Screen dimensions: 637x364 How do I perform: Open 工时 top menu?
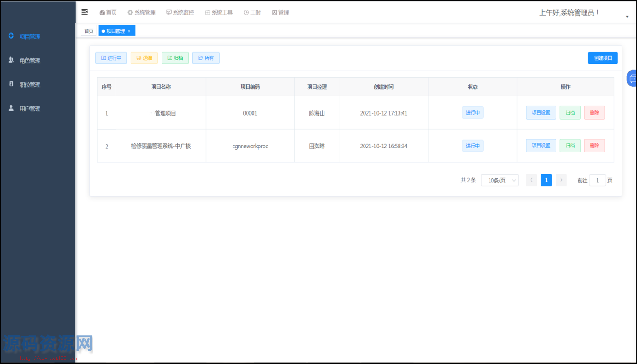[x=252, y=12]
